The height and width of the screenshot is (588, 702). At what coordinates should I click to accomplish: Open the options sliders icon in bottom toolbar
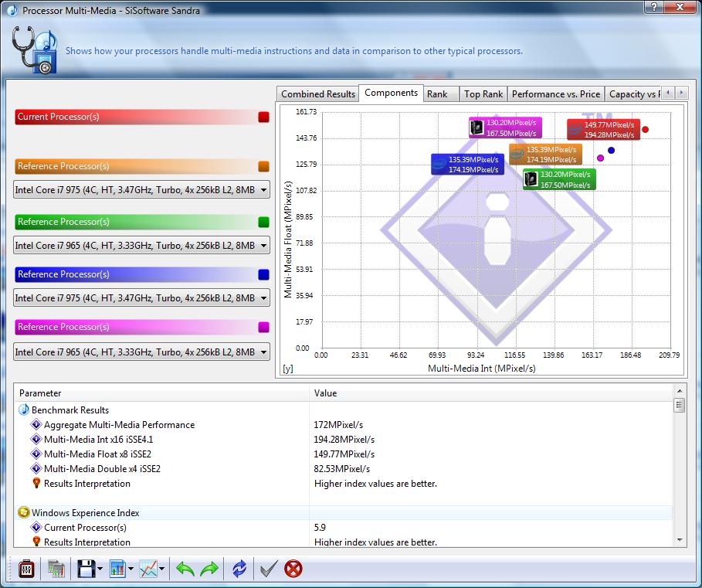[25, 569]
